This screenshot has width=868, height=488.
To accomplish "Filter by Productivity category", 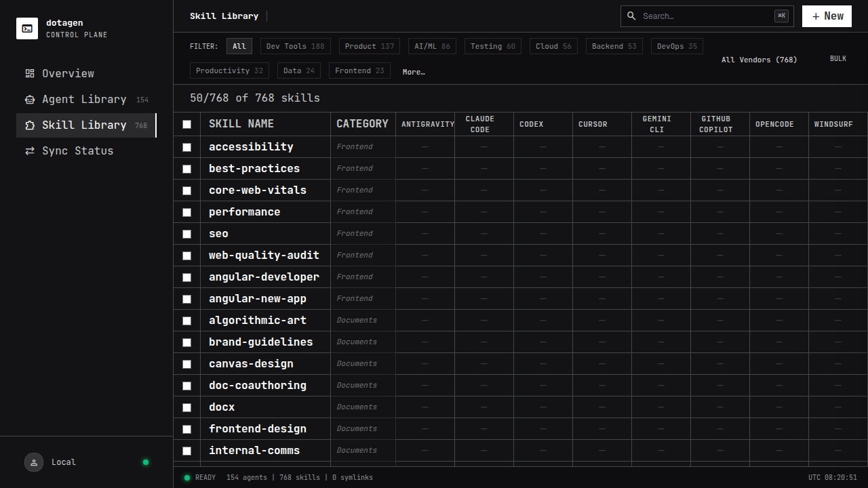I will (x=230, y=70).
